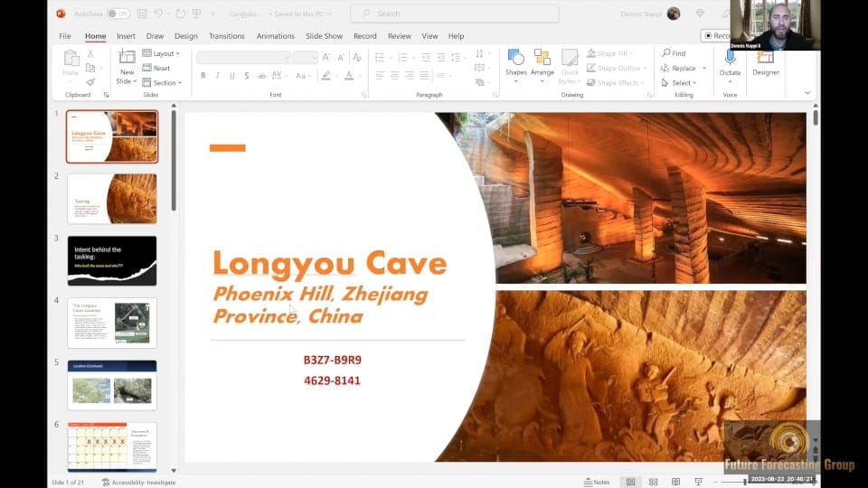Open Change Case dropdown

pyautogui.click(x=302, y=75)
